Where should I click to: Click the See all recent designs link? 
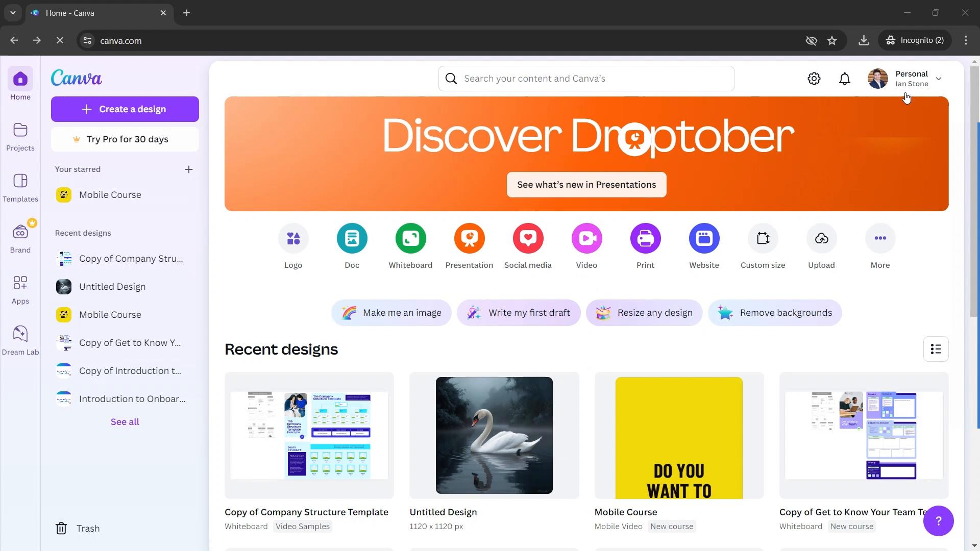coord(125,422)
